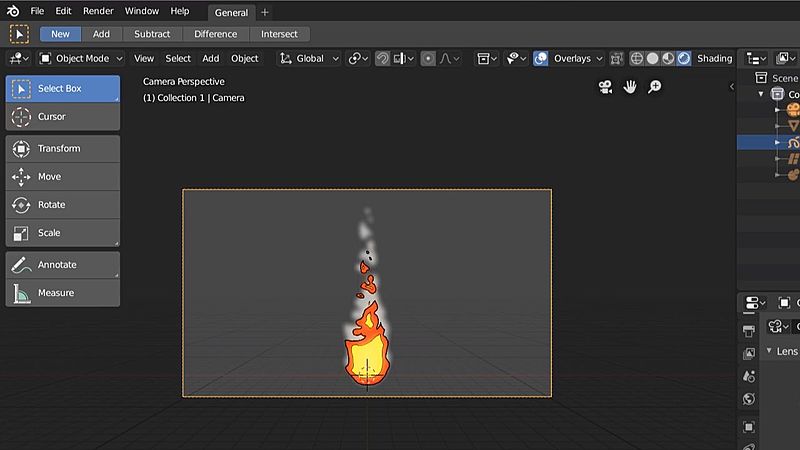Set selection mode to Difference
The image size is (800, 450).
click(215, 34)
